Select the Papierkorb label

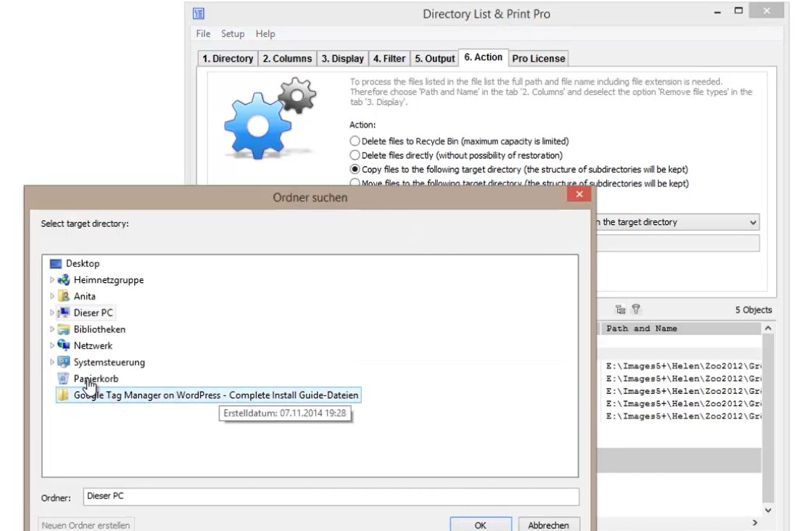pyautogui.click(x=96, y=379)
